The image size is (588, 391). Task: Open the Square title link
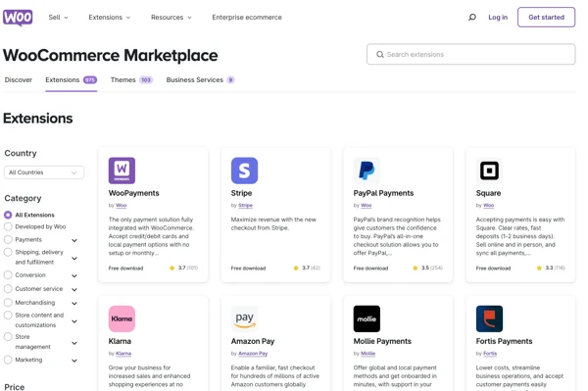point(488,193)
